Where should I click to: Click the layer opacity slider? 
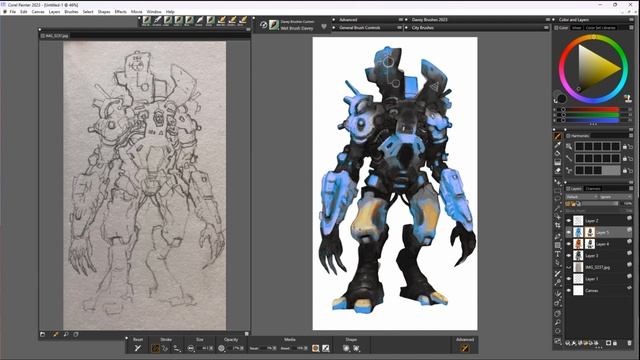[600, 203]
